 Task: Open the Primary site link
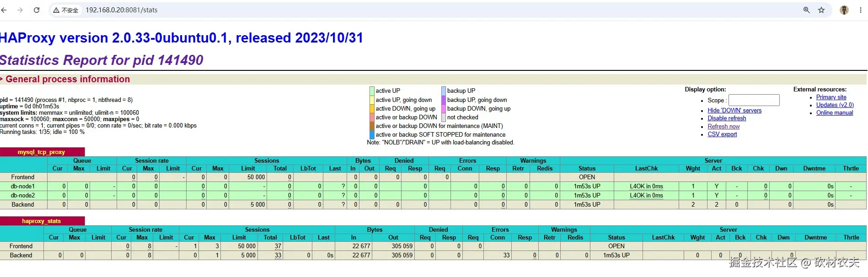click(x=831, y=97)
